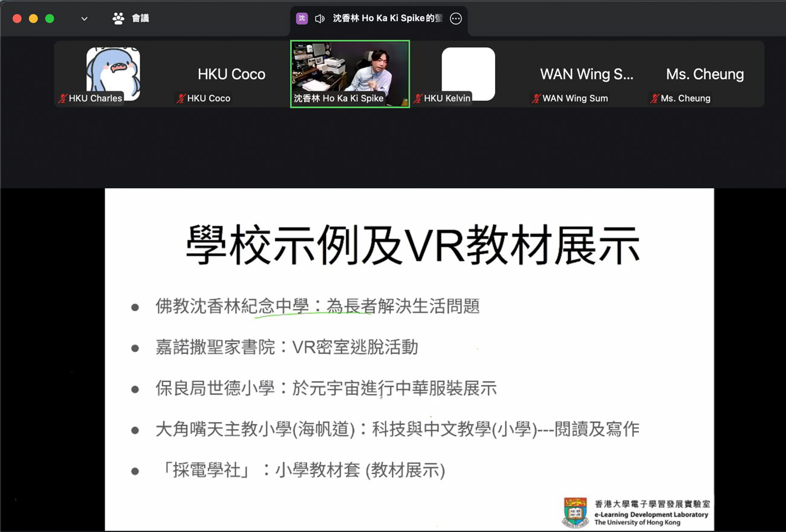Click Ms. Cheung's muted mic indicator
The width and height of the screenshot is (786, 532).
[654, 99]
